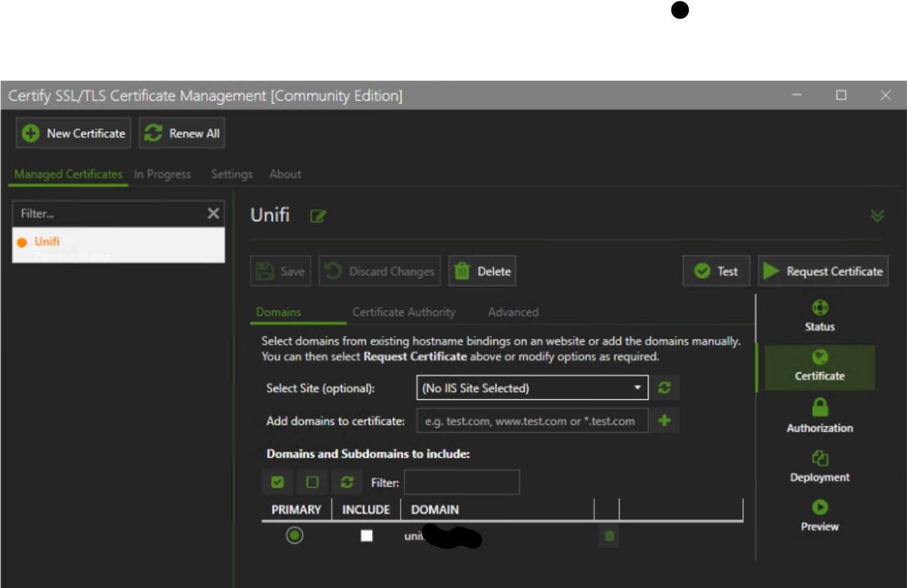Open the Status section in sidebar

pos(819,316)
